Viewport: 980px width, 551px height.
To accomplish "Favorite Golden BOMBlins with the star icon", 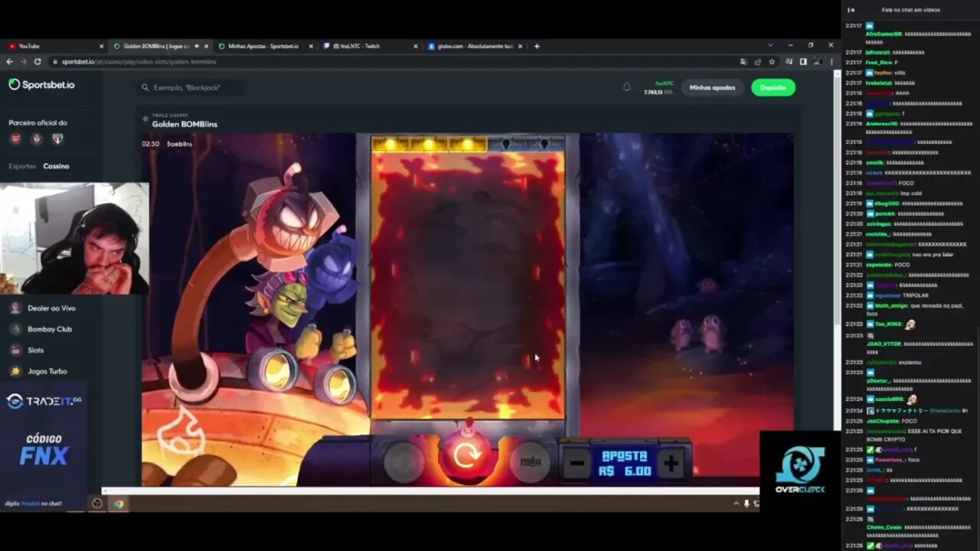I will [145, 119].
